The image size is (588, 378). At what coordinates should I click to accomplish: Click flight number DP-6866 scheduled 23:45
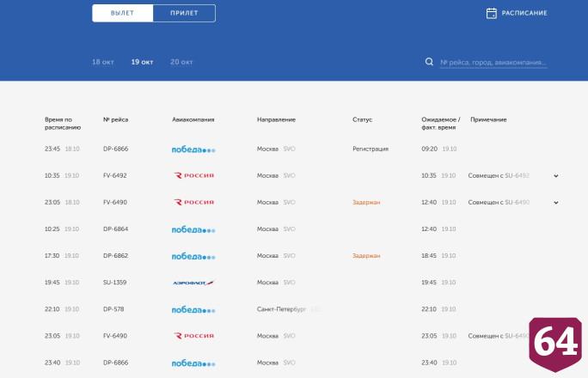[115, 149]
